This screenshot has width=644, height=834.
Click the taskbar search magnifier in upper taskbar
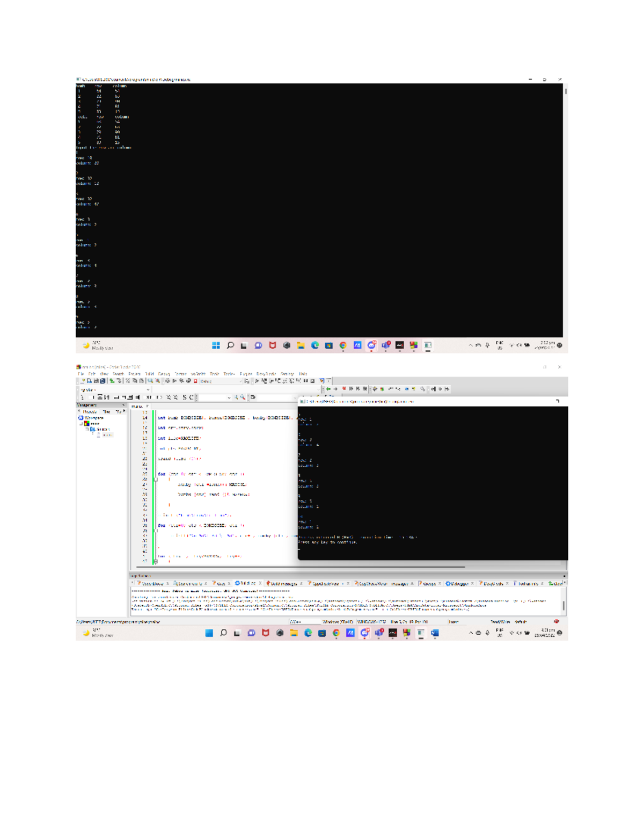click(x=230, y=345)
